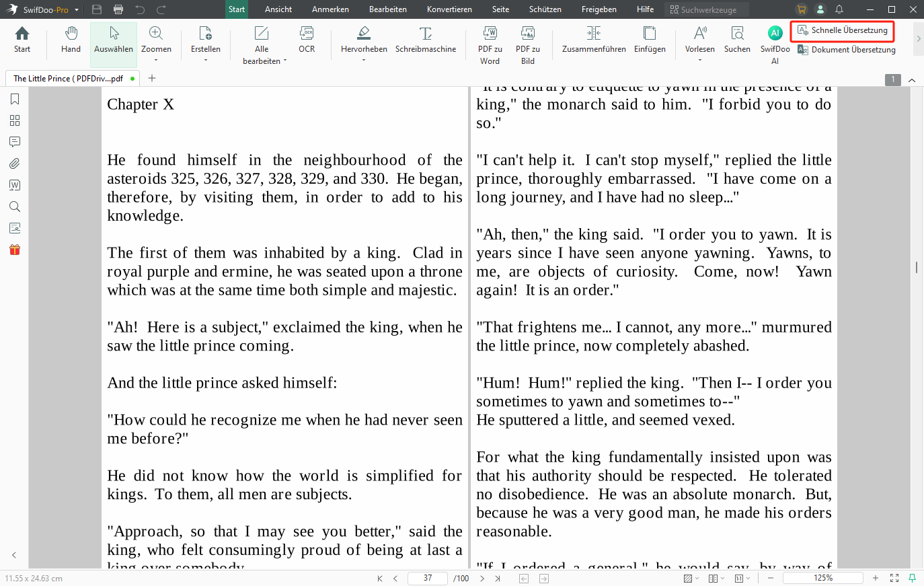Expand the Vorlesen dropdown arrow
Screen dimensions: 924x586
pos(700,61)
